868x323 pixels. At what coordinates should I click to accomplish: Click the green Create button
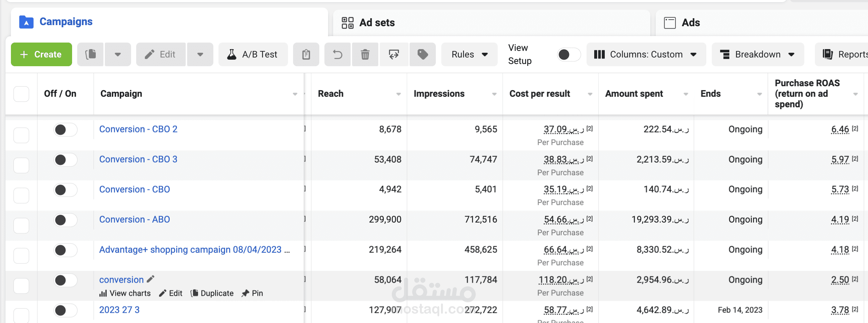(42, 55)
